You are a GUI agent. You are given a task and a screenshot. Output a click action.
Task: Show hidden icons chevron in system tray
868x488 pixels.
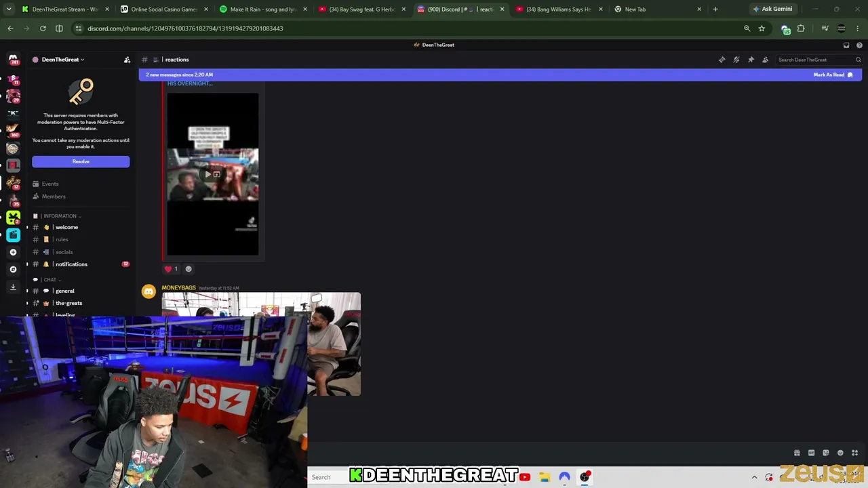pyautogui.click(x=754, y=477)
